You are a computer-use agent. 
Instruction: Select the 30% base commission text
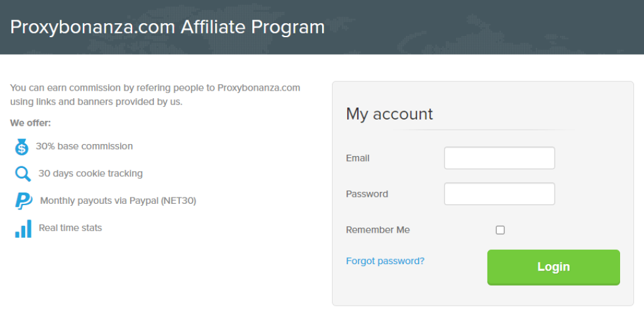[84, 146]
